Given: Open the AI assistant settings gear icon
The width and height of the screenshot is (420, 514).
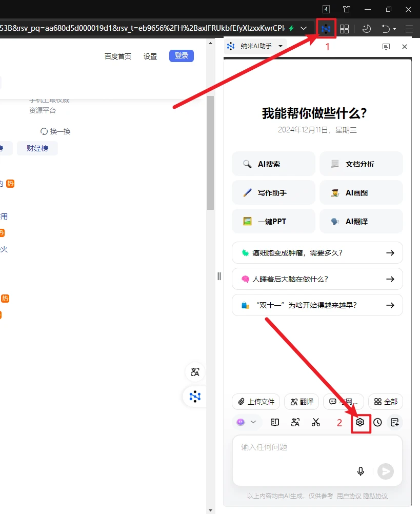Looking at the screenshot, I should point(360,422).
